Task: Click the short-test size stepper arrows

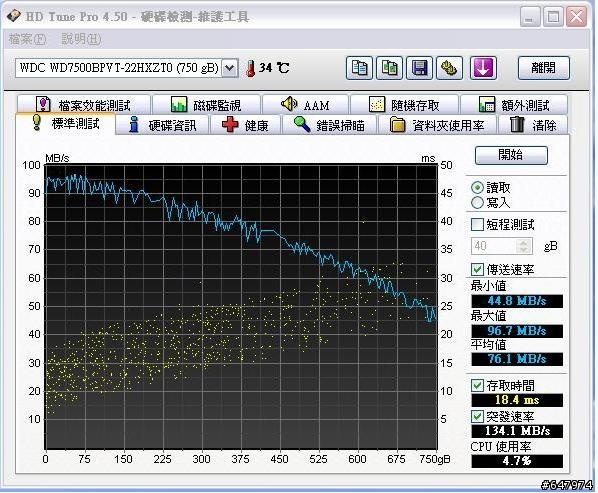Action: coord(524,246)
